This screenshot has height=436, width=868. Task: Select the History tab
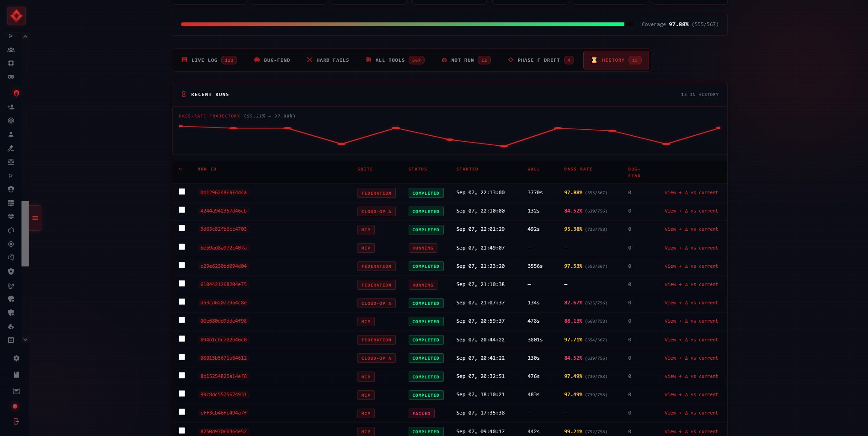point(616,60)
